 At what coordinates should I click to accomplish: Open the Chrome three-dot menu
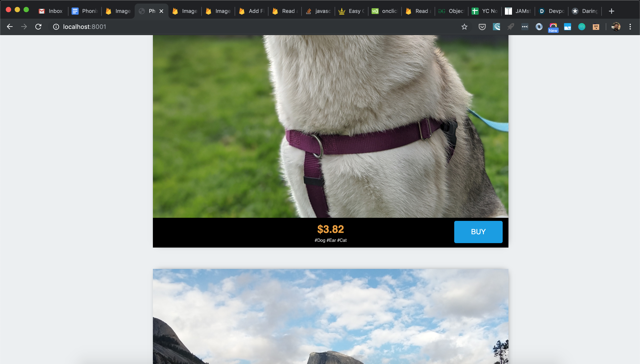click(x=630, y=27)
